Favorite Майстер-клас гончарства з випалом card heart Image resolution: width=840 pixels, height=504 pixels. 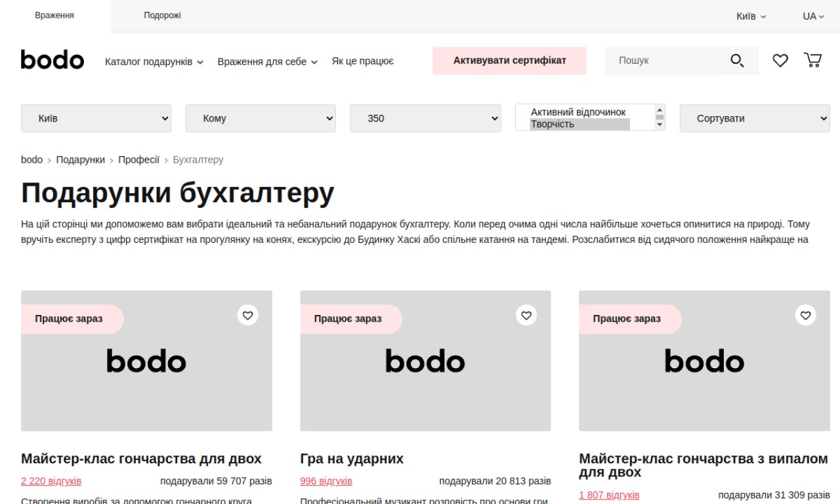(805, 315)
